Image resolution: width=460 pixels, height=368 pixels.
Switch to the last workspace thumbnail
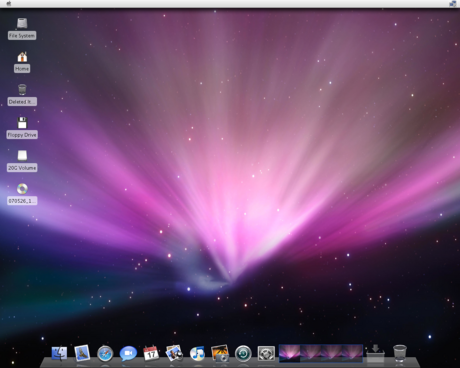(x=352, y=353)
